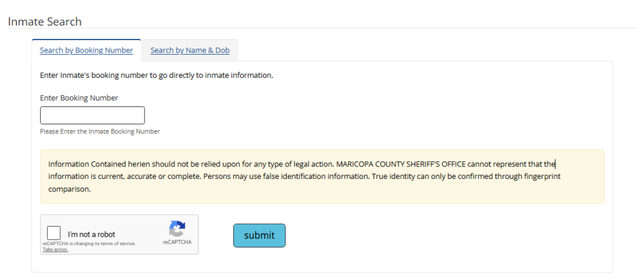Click the Inmate Search page heading

(x=45, y=21)
